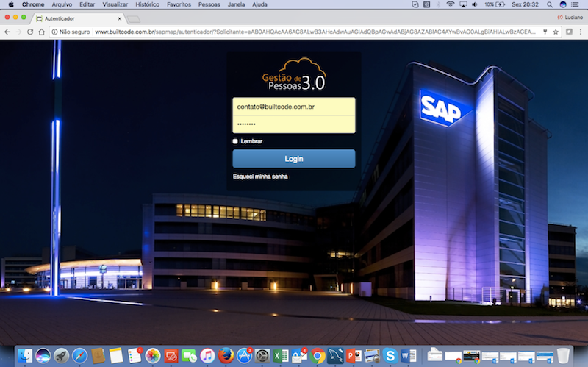Screen dimensions: 588x367
Task: Click the volume speaker icon
Action: point(475,4)
